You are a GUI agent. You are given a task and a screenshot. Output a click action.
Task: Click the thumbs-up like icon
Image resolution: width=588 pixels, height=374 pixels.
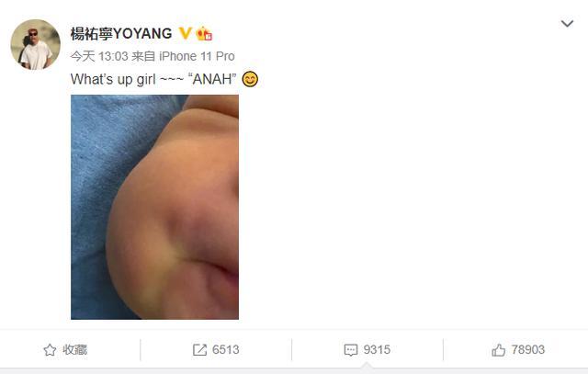pyautogui.click(x=498, y=350)
